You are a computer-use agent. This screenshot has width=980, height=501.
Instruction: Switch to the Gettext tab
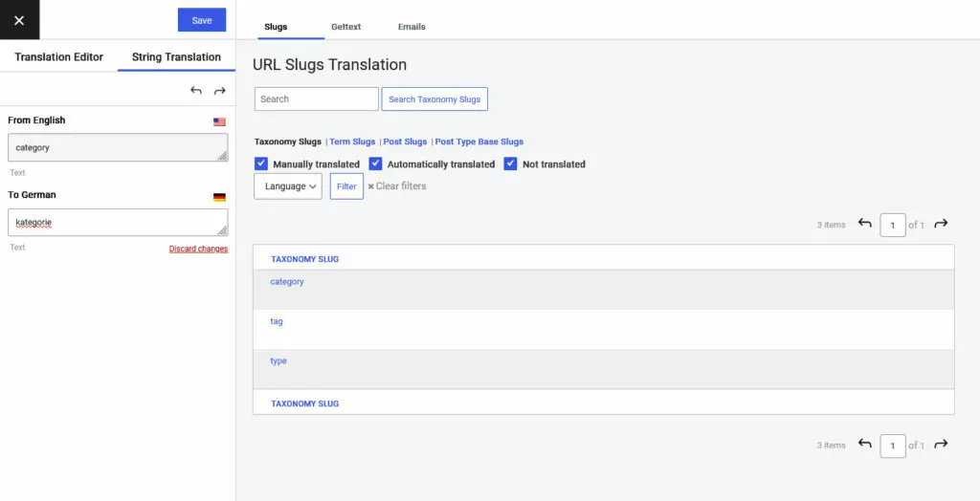point(345,27)
